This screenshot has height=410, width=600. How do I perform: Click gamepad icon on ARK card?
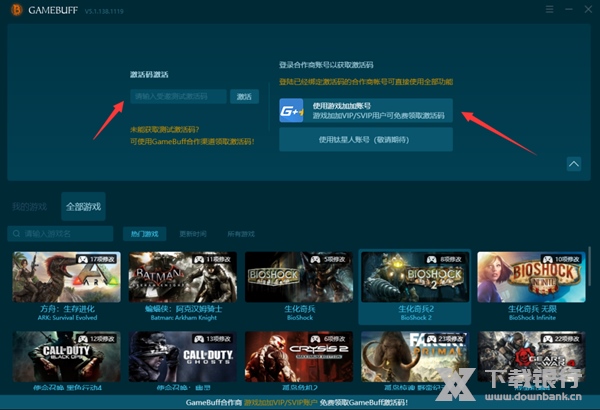click(83, 260)
